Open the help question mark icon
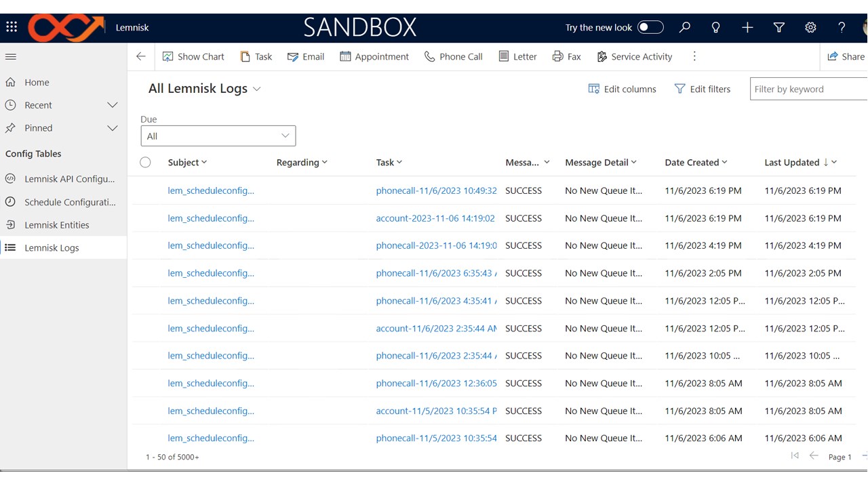This screenshot has height=488, width=868. click(x=842, y=27)
